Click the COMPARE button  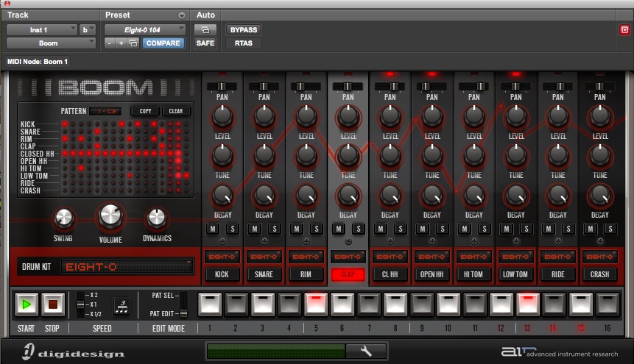click(x=163, y=43)
